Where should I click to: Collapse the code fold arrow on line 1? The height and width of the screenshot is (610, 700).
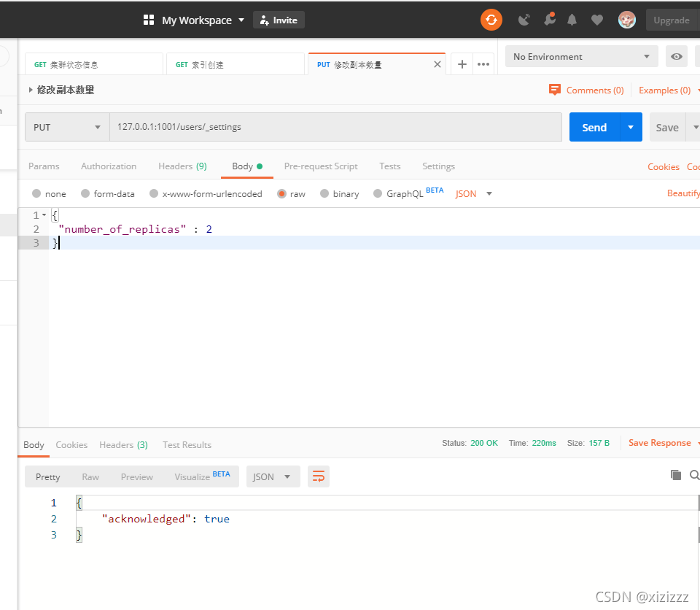[44, 215]
